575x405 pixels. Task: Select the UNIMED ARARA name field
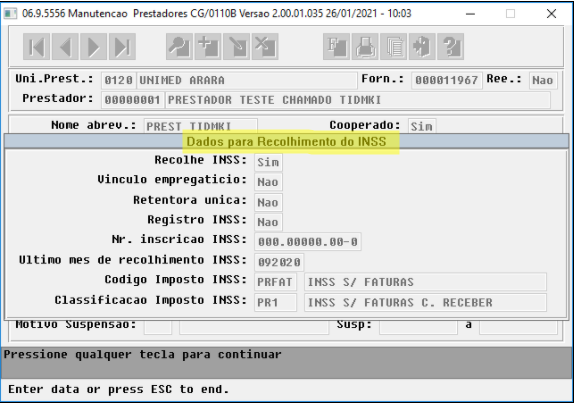point(247,80)
